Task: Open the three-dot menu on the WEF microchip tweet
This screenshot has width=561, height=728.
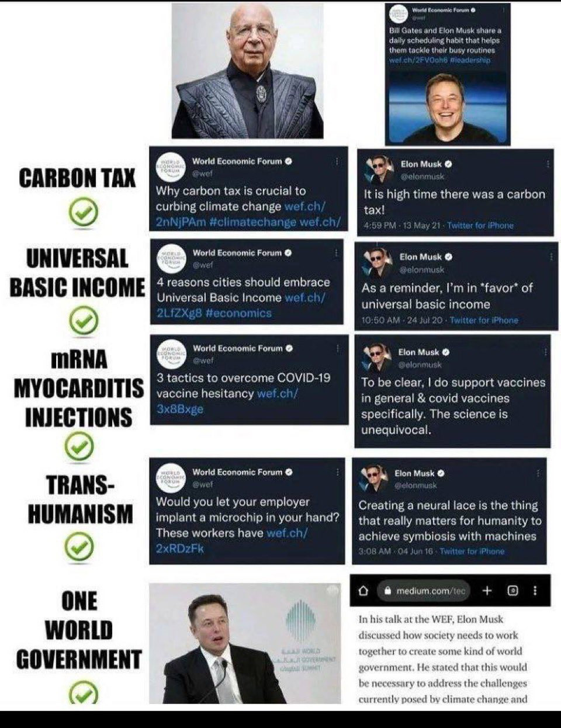Action: pyautogui.click(x=337, y=472)
